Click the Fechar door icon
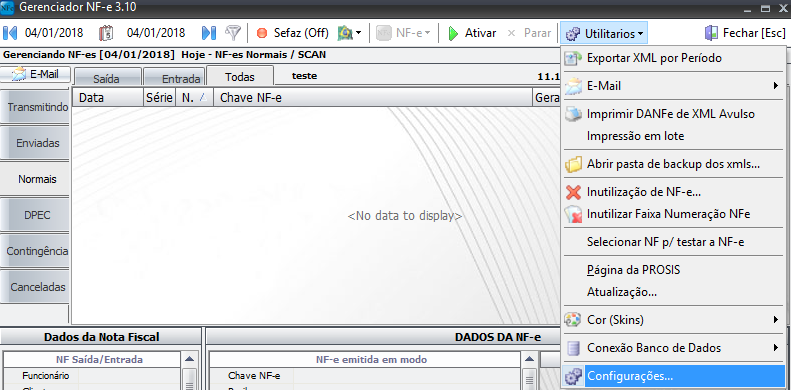 tap(711, 33)
